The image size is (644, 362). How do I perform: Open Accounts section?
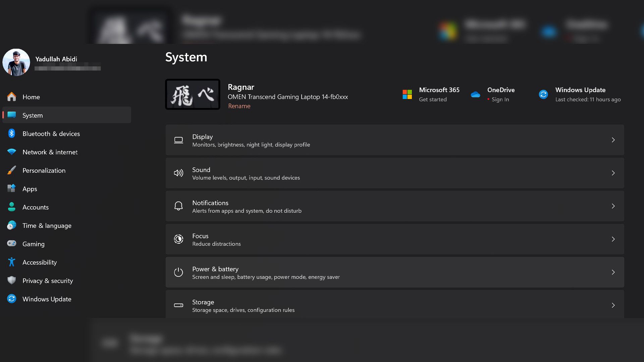[x=67, y=207]
